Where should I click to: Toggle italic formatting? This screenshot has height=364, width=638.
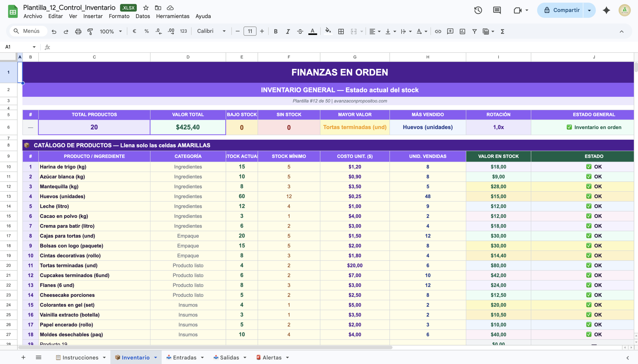tap(288, 32)
